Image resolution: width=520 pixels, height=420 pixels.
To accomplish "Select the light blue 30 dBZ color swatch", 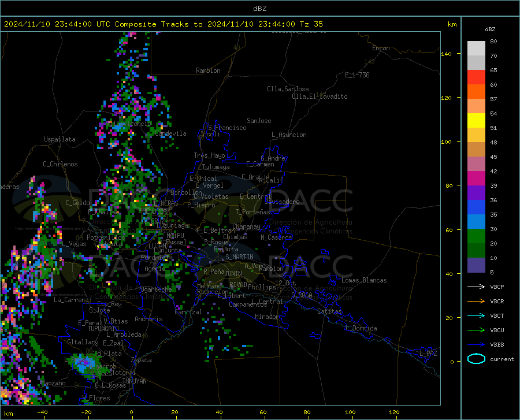I will (x=476, y=222).
